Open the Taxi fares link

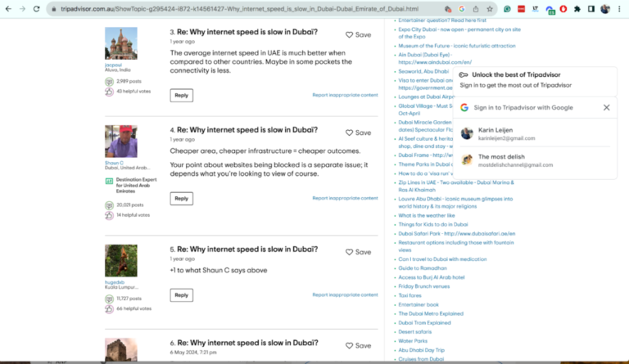410,295
